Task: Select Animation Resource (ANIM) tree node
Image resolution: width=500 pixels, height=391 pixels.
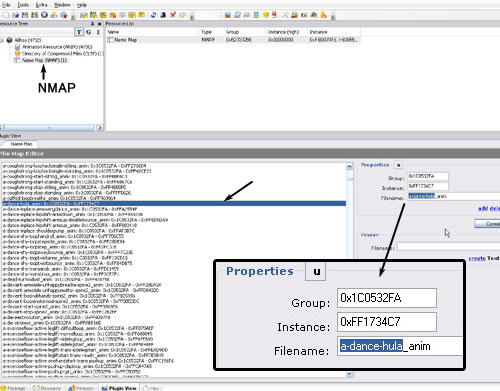Action: [57, 47]
